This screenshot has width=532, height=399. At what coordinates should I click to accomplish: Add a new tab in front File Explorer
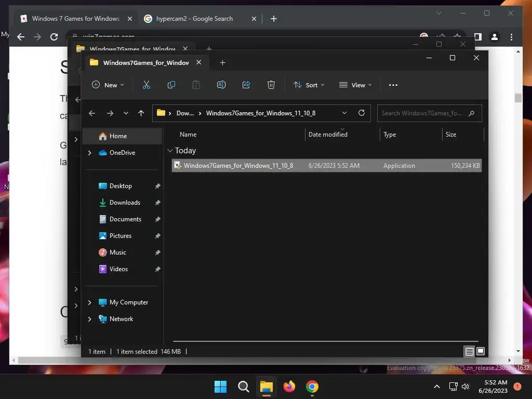coord(222,63)
